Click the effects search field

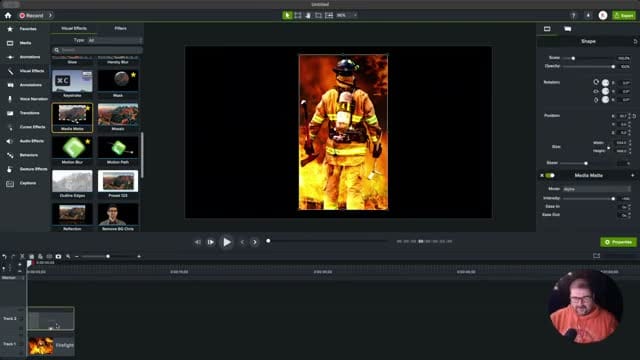coord(97,50)
